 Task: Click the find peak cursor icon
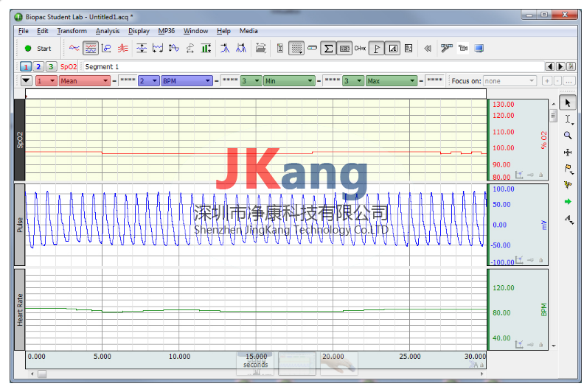[x=225, y=48]
